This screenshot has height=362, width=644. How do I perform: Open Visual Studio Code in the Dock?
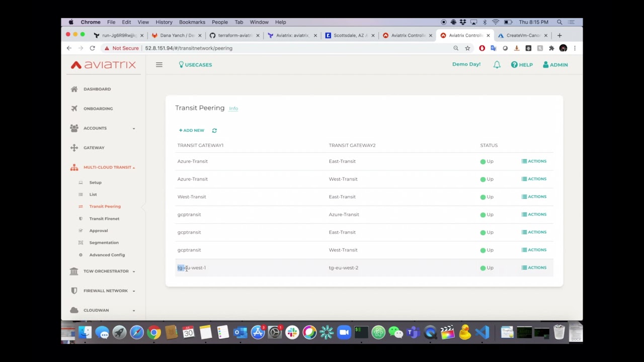tap(481, 332)
